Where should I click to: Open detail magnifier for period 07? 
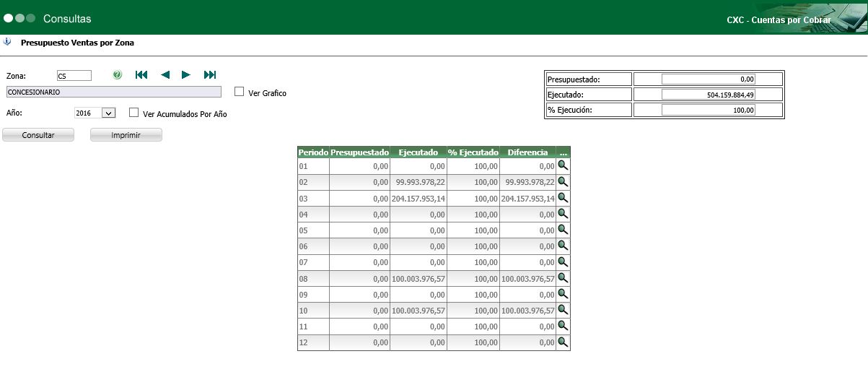564,261
